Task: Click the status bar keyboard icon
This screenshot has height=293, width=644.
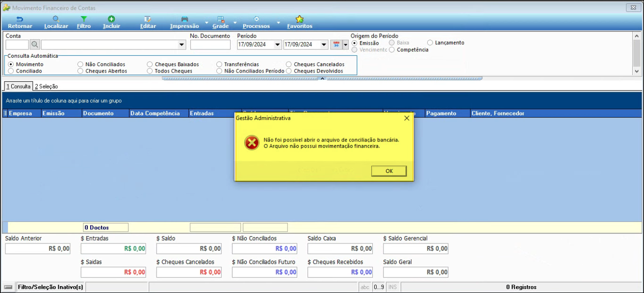Action: [x=8, y=287]
